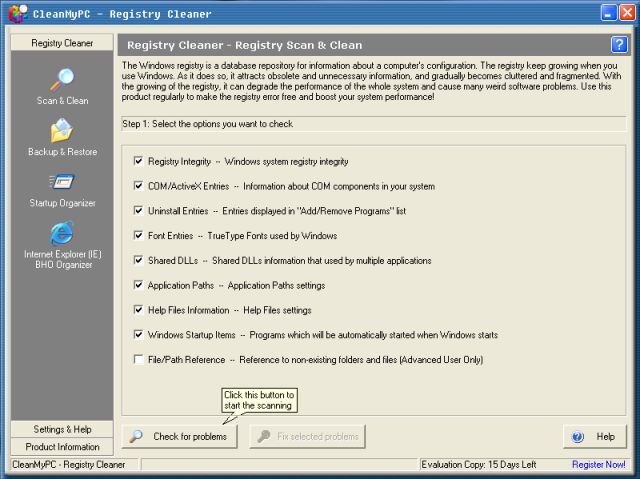The image size is (640, 479).
Task: Click the Scan & Clean label
Action: [62, 101]
